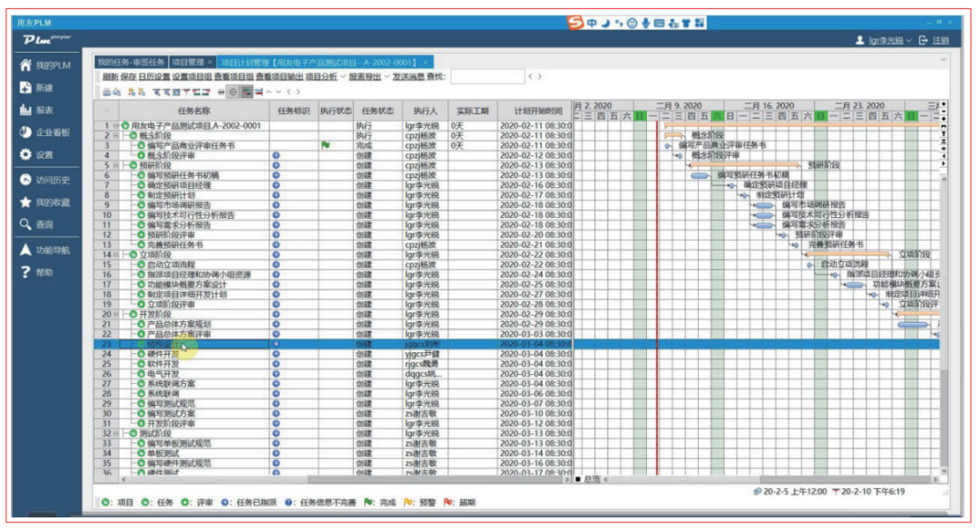Open the 新建 (New) sidebar item

tap(36, 87)
